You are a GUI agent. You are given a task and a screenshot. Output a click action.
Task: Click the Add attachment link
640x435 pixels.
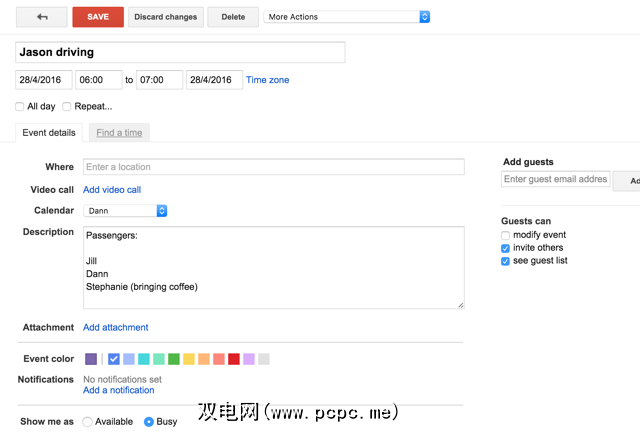116,327
